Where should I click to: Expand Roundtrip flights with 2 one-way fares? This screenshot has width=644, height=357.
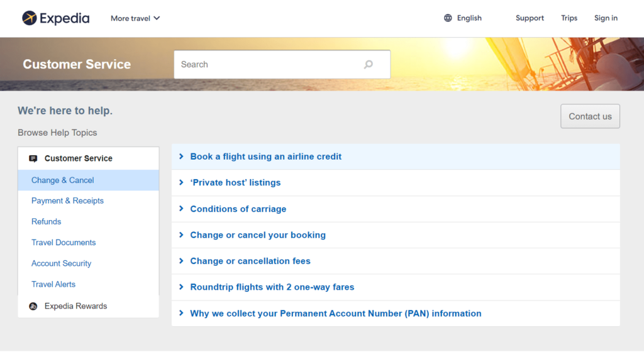pos(272,287)
